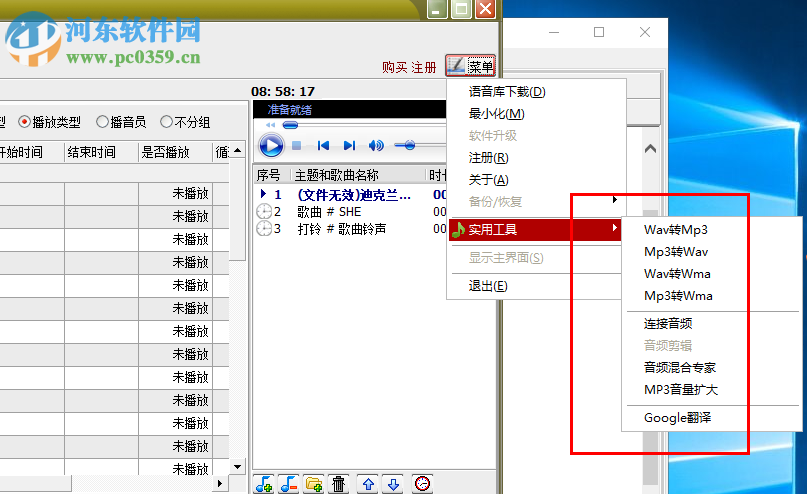Screen dimensions: 807x494
Task: Launch the 音频混合专家 tool
Action: point(712,367)
